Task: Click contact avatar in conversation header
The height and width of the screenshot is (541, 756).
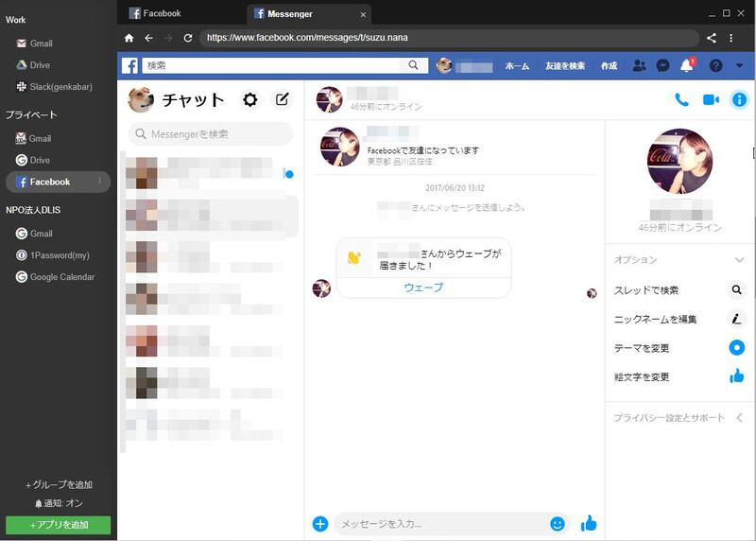Action: (x=329, y=99)
